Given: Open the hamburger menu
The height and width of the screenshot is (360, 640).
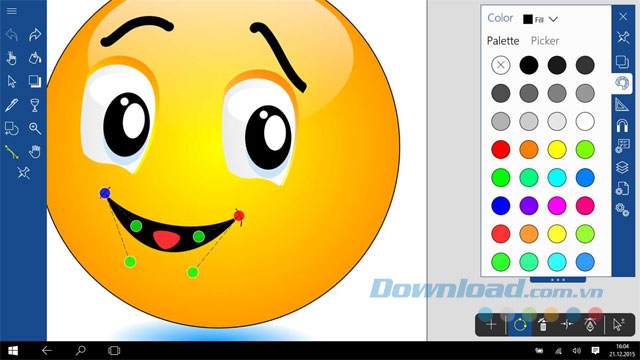Looking at the screenshot, I should pyautogui.click(x=11, y=11).
